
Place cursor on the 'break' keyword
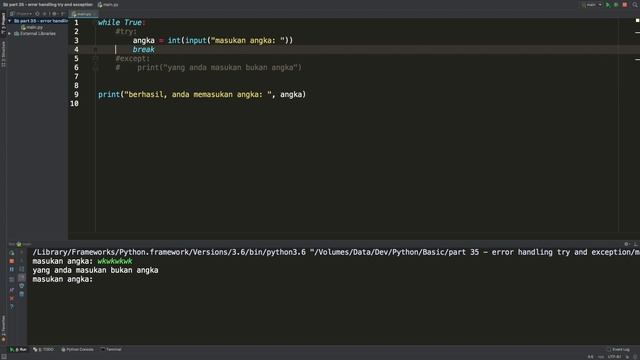[x=144, y=49]
